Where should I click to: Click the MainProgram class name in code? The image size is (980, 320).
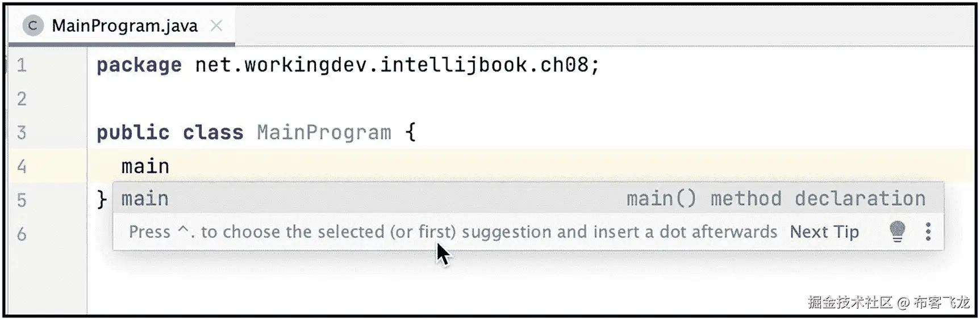click(x=324, y=133)
